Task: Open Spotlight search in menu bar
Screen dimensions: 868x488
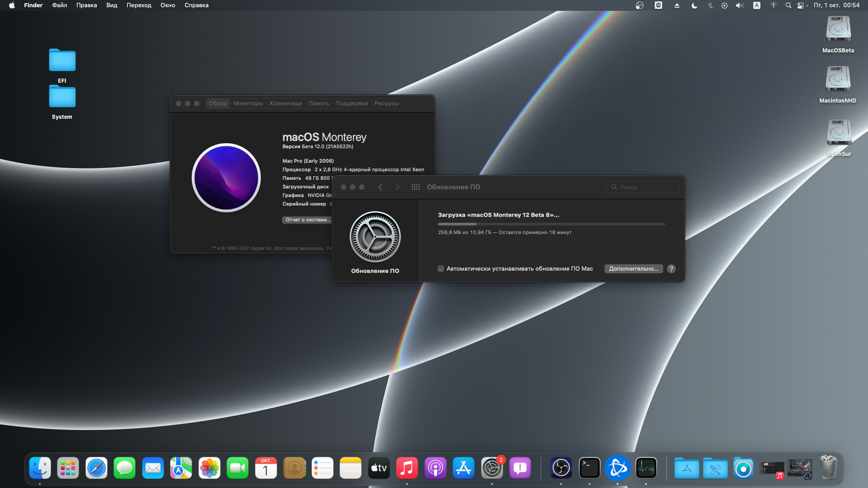Action: (788, 5)
